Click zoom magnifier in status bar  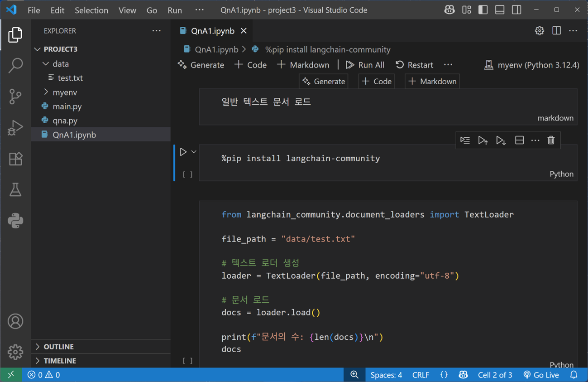point(354,375)
